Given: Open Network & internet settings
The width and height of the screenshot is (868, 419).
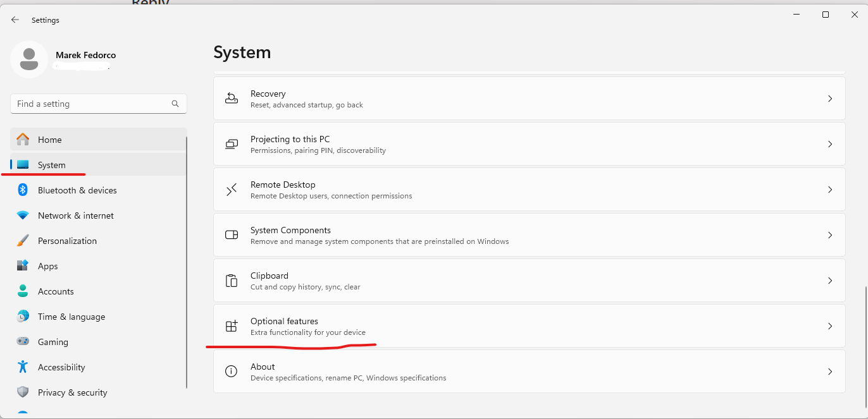Looking at the screenshot, I should pos(98,216).
